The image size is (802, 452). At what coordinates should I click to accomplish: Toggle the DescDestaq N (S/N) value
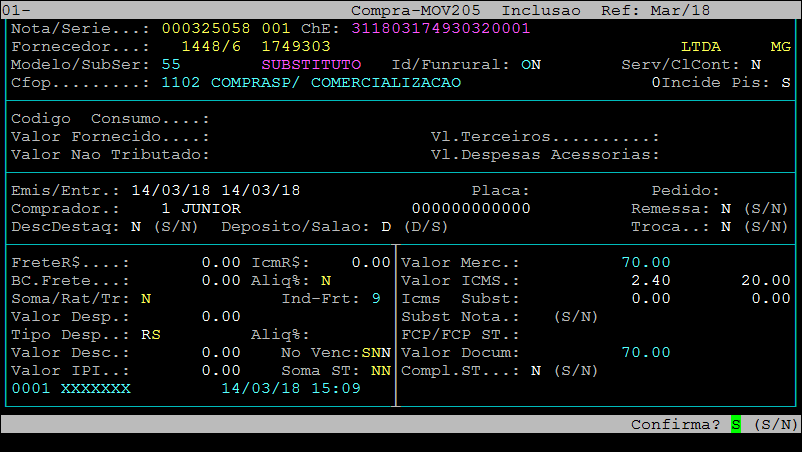coord(136,227)
